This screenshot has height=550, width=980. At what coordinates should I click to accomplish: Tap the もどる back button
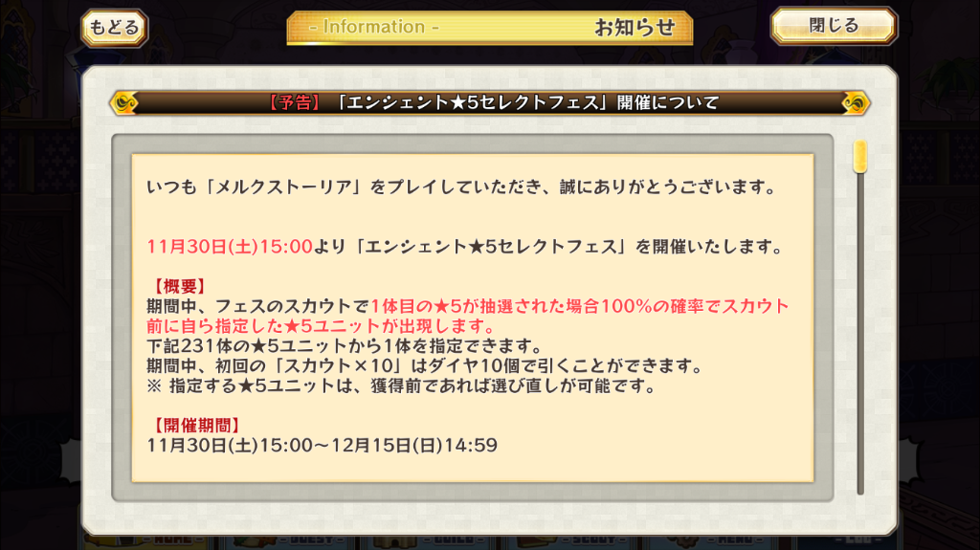pos(115,28)
